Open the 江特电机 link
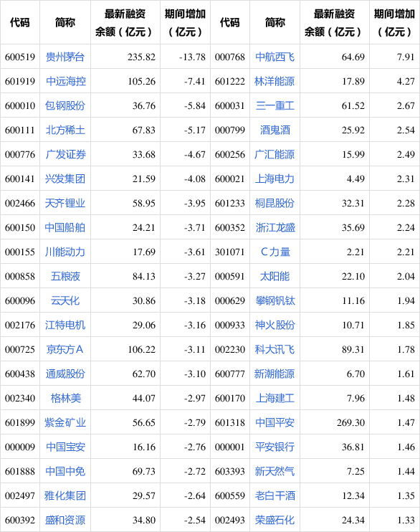The image size is (420, 532). coord(65,325)
